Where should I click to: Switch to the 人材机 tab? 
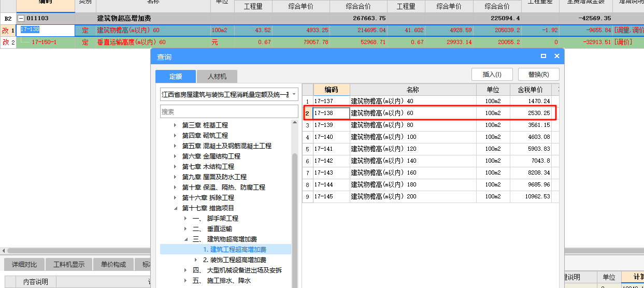[x=217, y=76]
